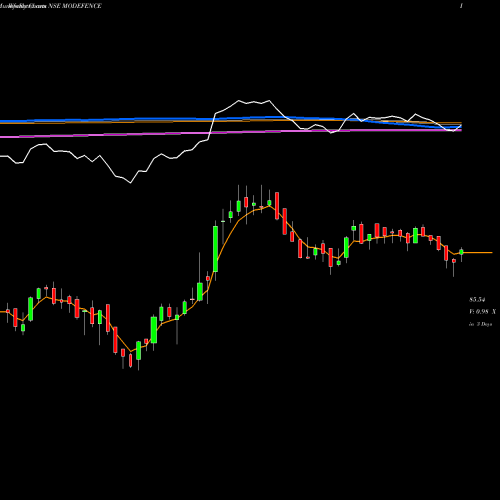Select the 85.54 price value label

477,300
